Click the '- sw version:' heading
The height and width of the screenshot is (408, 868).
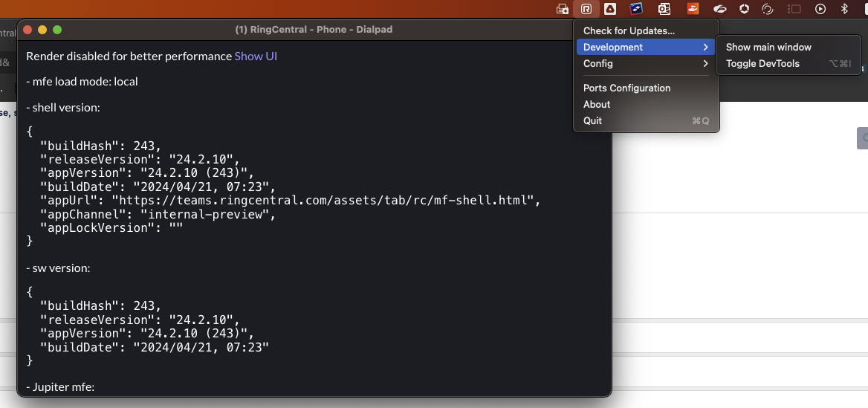click(x=58, y=268)
